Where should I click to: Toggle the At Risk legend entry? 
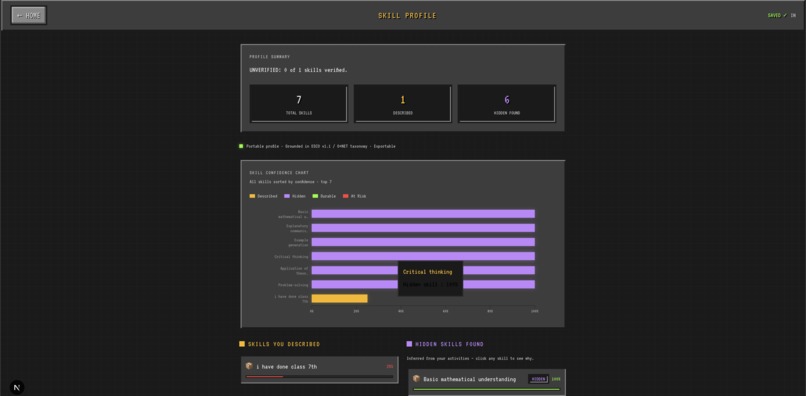point(355,196)
